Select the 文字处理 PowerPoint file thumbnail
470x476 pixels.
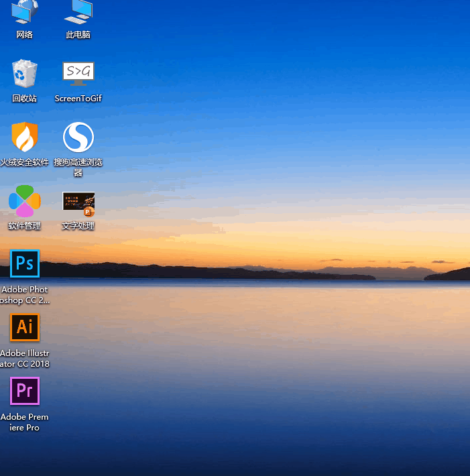point(78,204)
